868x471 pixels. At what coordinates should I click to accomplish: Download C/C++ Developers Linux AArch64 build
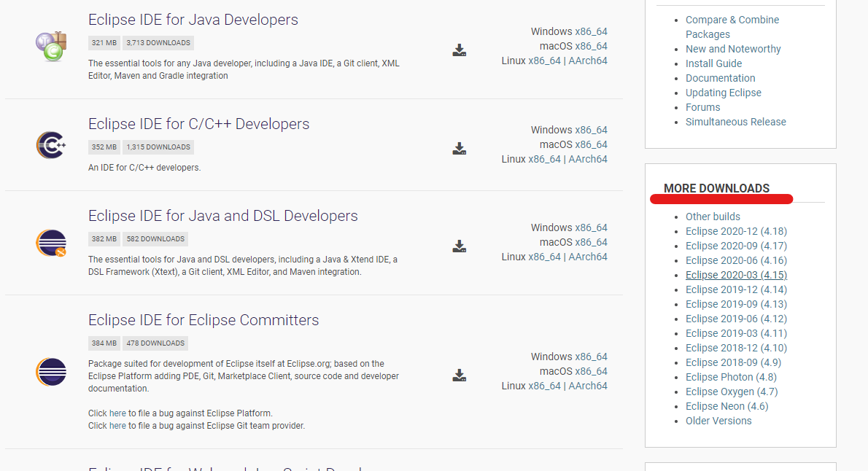(x=588, y=160)
